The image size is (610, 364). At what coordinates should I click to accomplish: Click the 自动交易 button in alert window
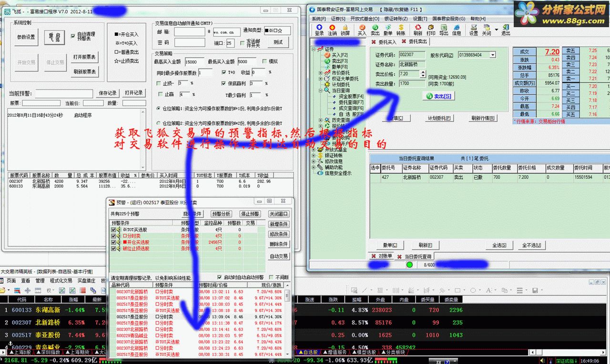(279, 256)
